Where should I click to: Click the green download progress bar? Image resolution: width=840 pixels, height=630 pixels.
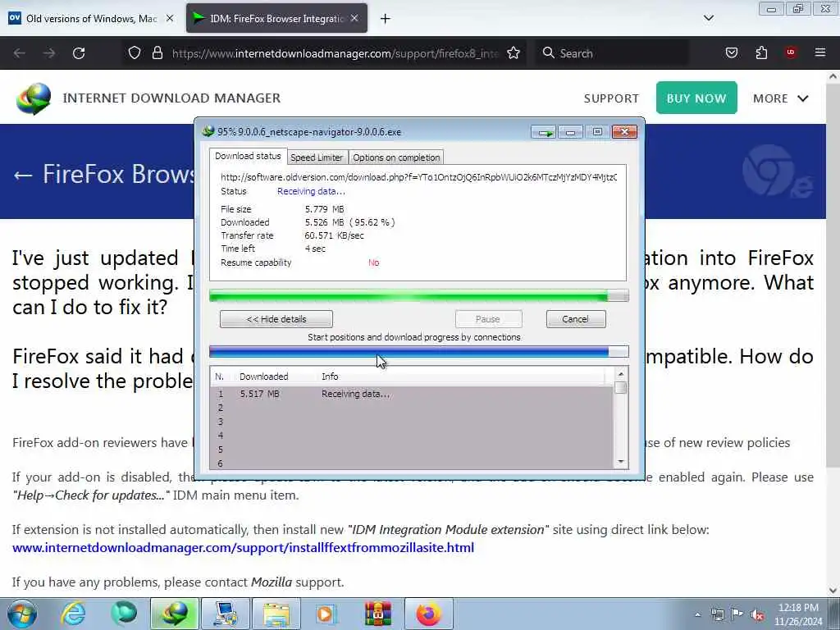[x=419, y=295]
